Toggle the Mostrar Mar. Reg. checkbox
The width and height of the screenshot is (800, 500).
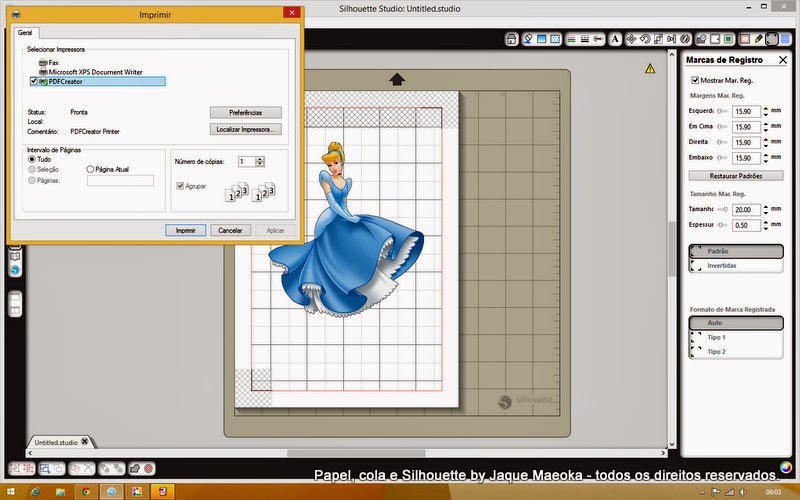click(x=694, y=80)
